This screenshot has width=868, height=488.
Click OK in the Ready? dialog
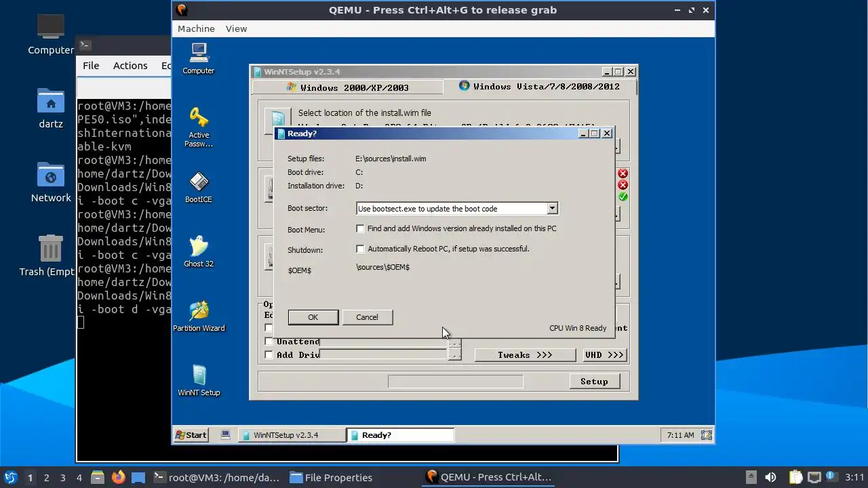coord(313,317)
